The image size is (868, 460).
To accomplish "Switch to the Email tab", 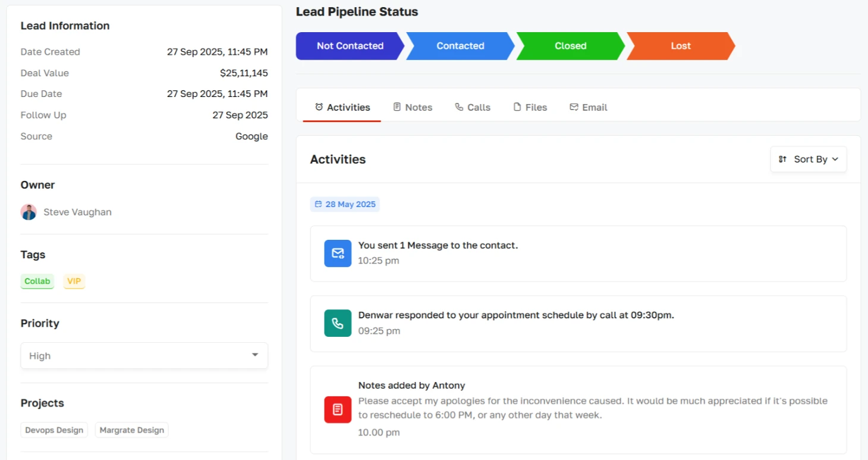I will tap(595, 107).
